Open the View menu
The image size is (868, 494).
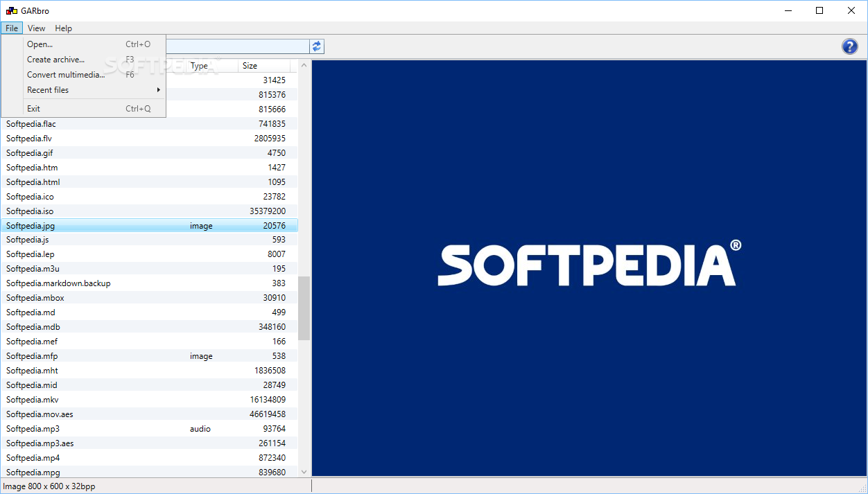click(x=37, y=28)
